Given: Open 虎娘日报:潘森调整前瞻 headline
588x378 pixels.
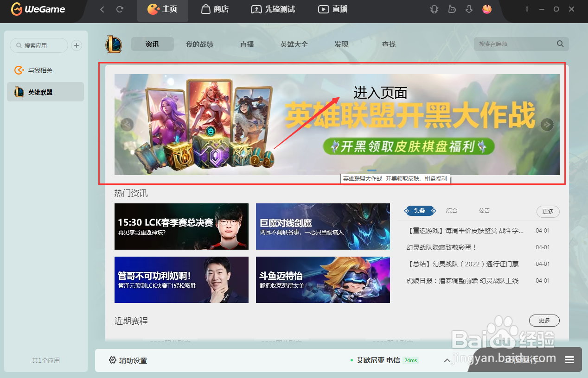Looking at the screenshot, I should coord(462,281).
